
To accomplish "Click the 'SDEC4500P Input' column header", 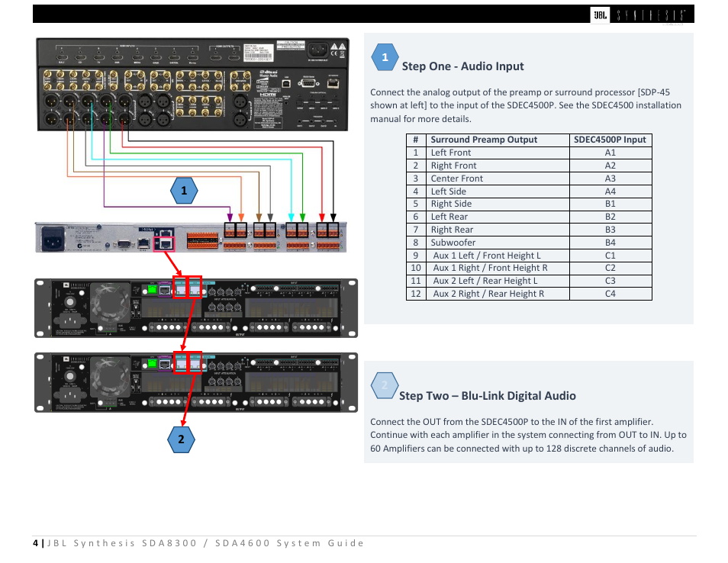I will [610, 140].
